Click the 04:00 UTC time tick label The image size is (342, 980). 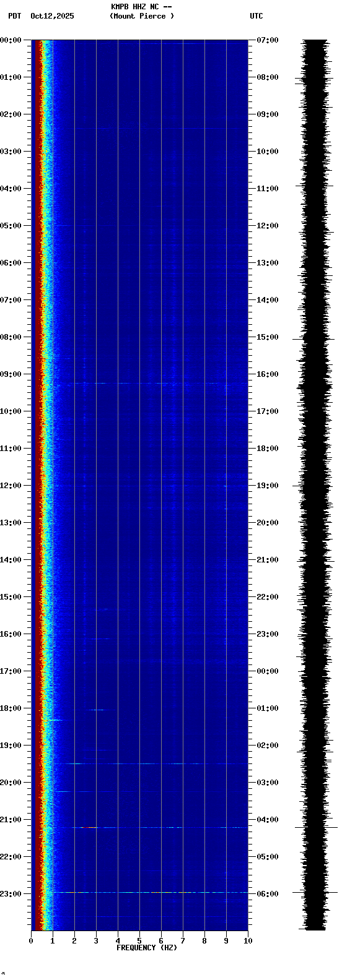(x=268, y=820)
